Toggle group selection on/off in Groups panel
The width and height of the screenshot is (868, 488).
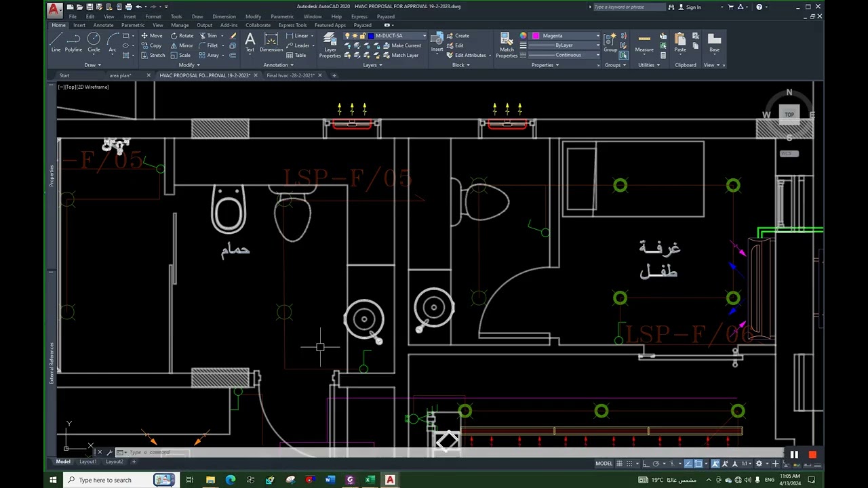tap(623, 55)
